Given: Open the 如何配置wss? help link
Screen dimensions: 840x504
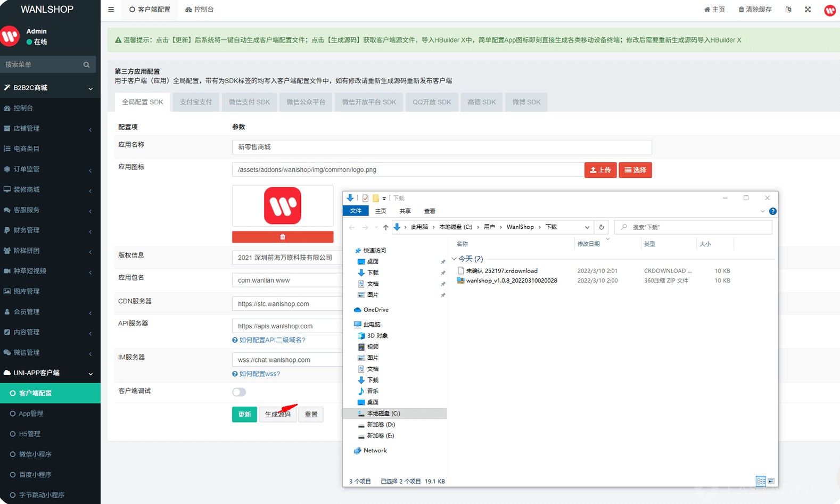Looking at the screenshot, I should coord(259,374).
